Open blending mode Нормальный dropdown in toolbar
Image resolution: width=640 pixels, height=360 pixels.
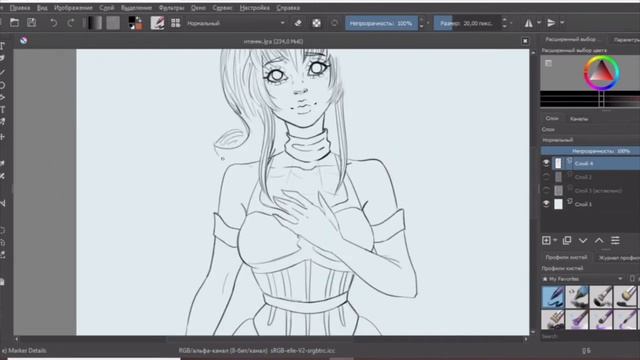(236, 23)
